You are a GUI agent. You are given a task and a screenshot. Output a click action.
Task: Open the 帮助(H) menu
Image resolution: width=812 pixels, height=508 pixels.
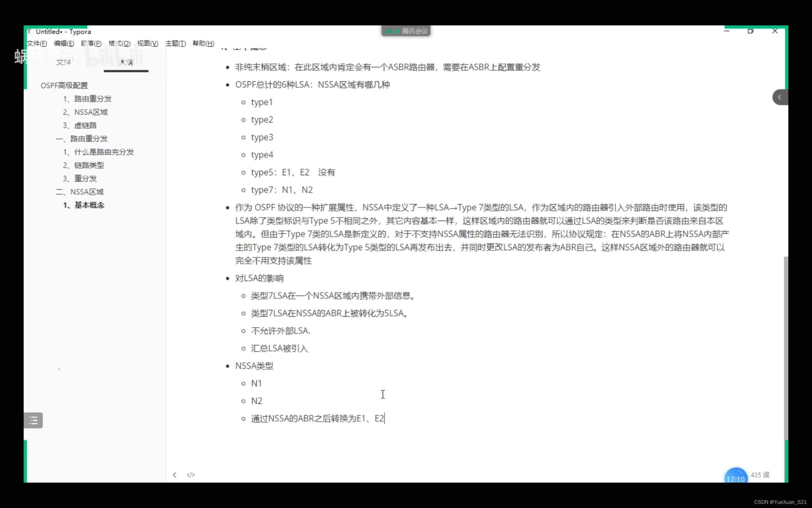[x=203, y=43]
